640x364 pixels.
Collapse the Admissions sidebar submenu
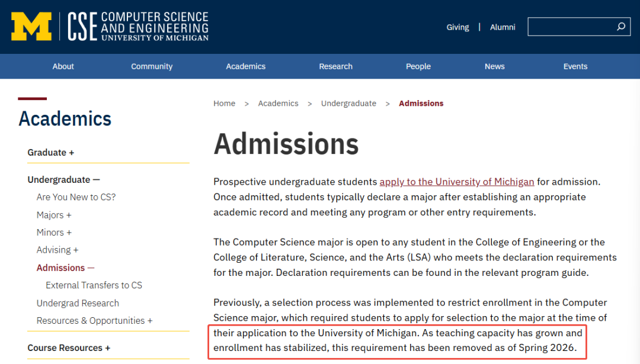coord(65,268)
